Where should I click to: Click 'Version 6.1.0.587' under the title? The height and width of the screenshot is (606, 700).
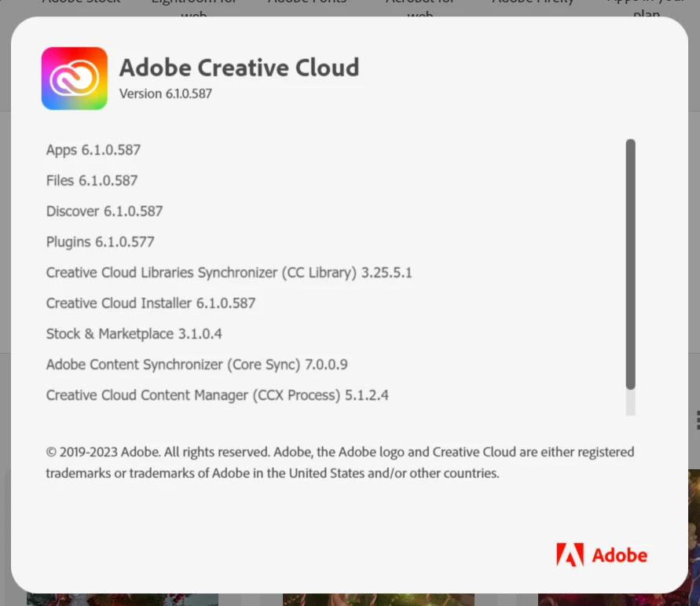(166, 94)
